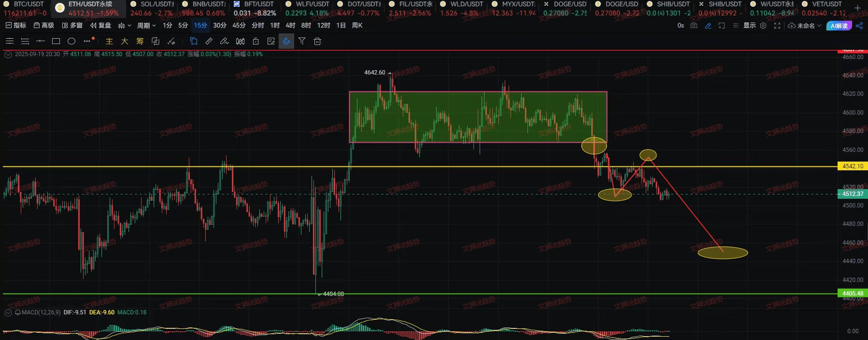Open the 高级 advanced tools
868x340 pixels.
point(43,25)
